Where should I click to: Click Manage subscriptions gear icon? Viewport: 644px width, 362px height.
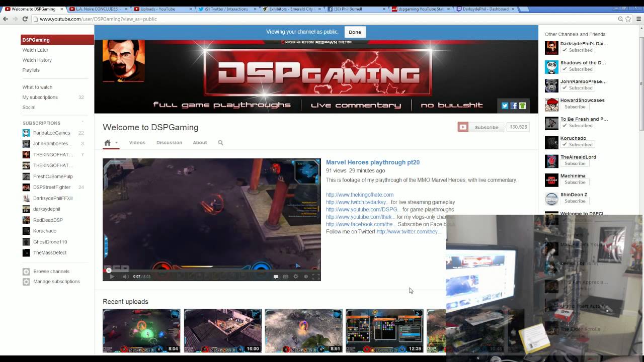point(26,282)
